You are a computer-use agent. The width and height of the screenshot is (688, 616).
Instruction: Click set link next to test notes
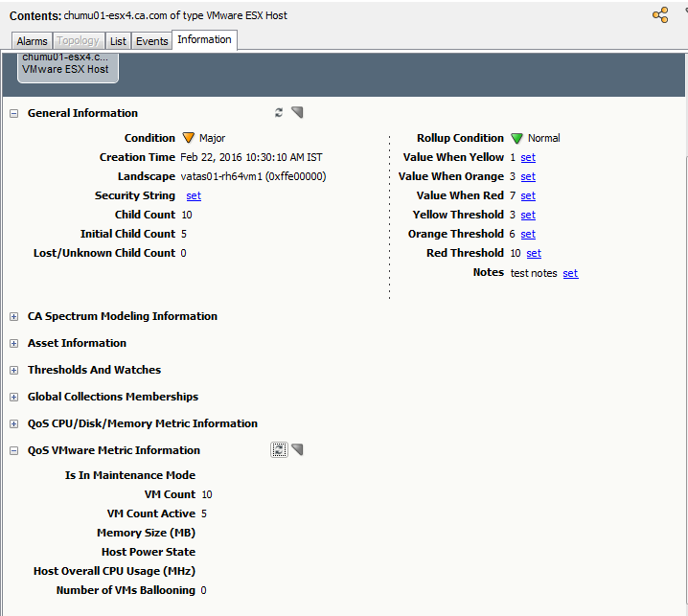click(570, 273)
